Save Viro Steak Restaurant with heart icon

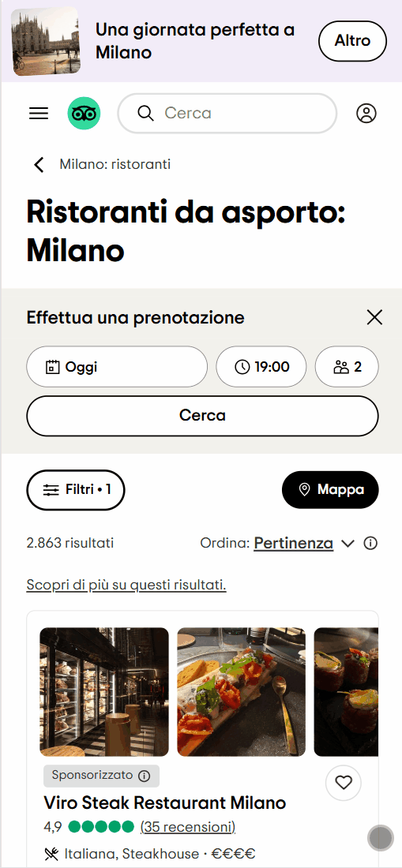[x=344, y=783]
